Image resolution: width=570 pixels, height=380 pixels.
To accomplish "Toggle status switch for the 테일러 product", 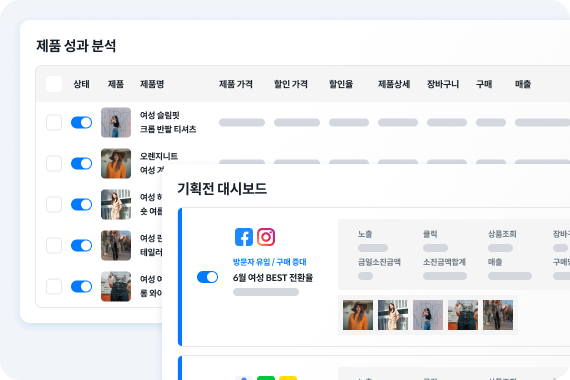I will [x=81, y=245].
